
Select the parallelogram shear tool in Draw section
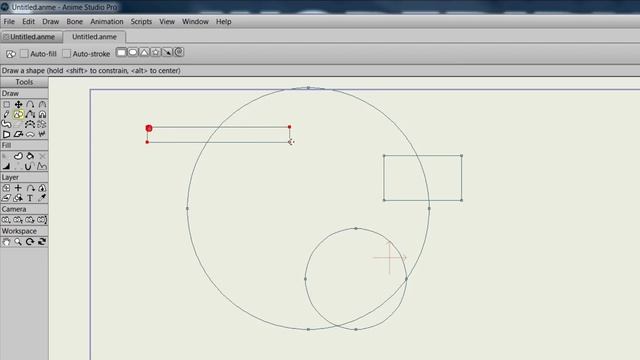18,134
